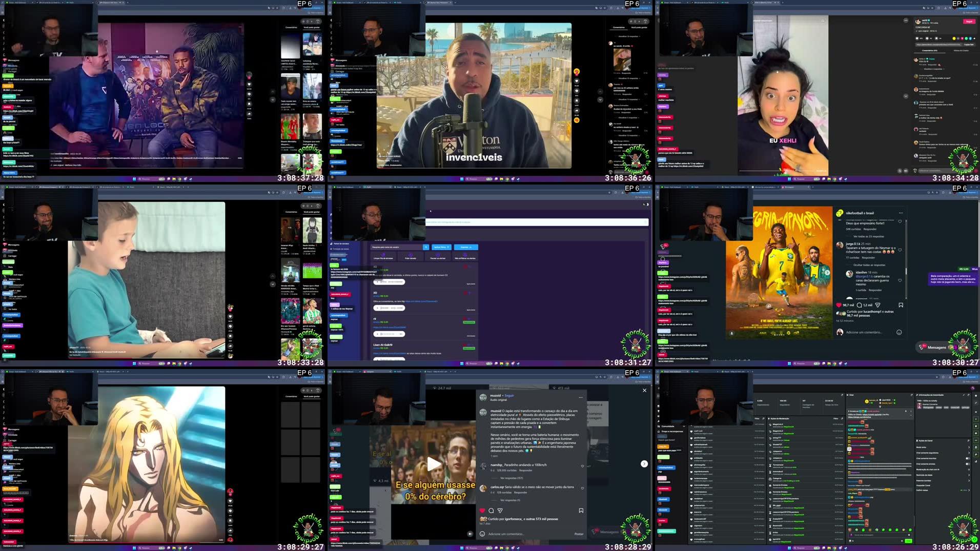980x551 pixels.
Task: Go to next post with arrow beside muzoid viewer
Action: [644, 464]
